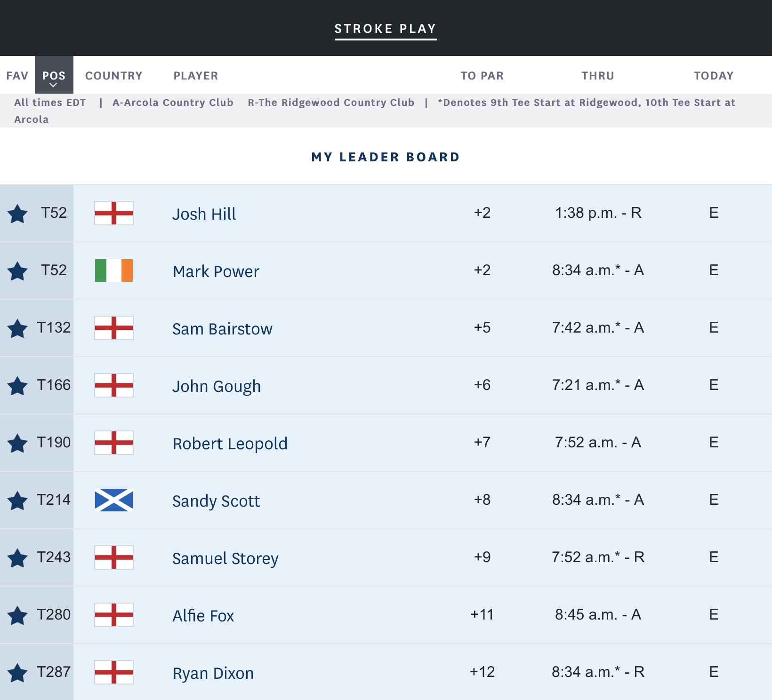The width and height of the screenshot is (772, 700).
Task: Click Sandy Scott's favorite star
Action: tap(17, 501)
